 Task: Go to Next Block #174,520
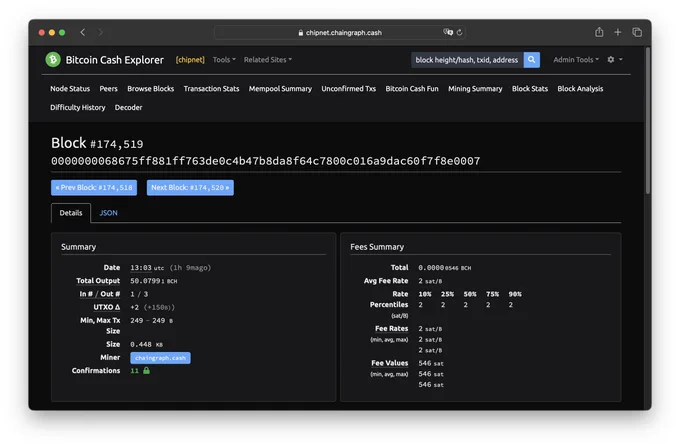coord(190,188)
